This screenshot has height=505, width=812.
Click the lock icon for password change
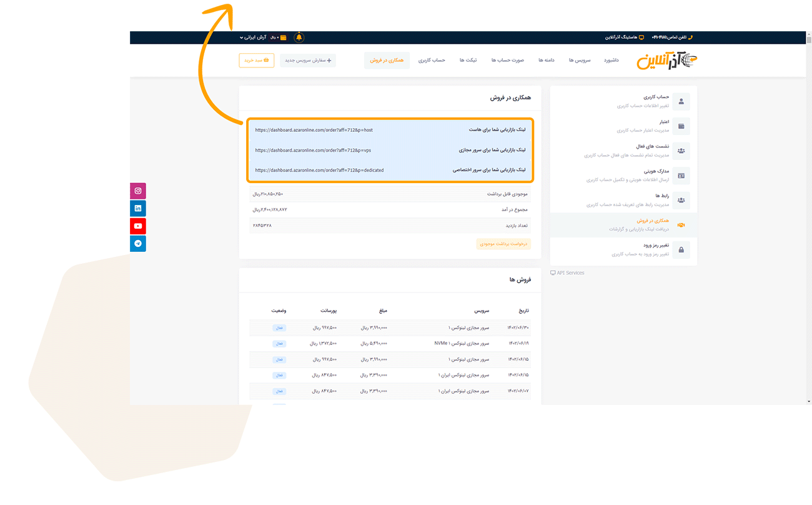[x=681, y=250]
